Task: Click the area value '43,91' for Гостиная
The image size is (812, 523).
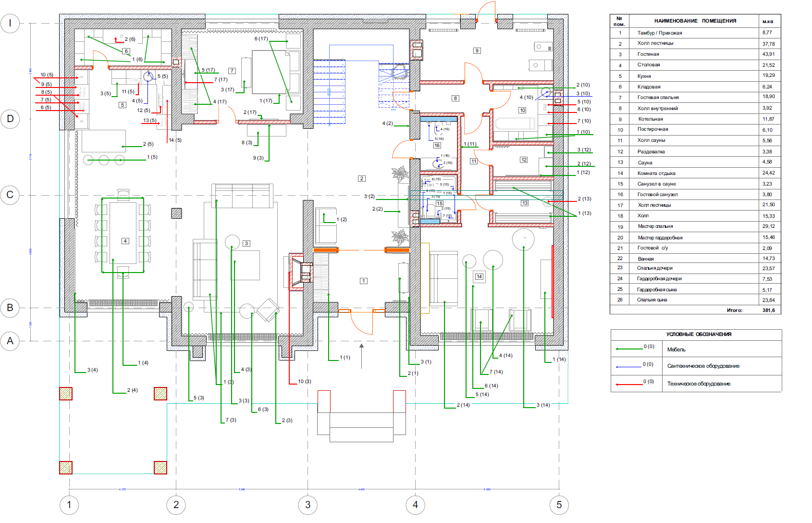Action: (x=768, y=54)
